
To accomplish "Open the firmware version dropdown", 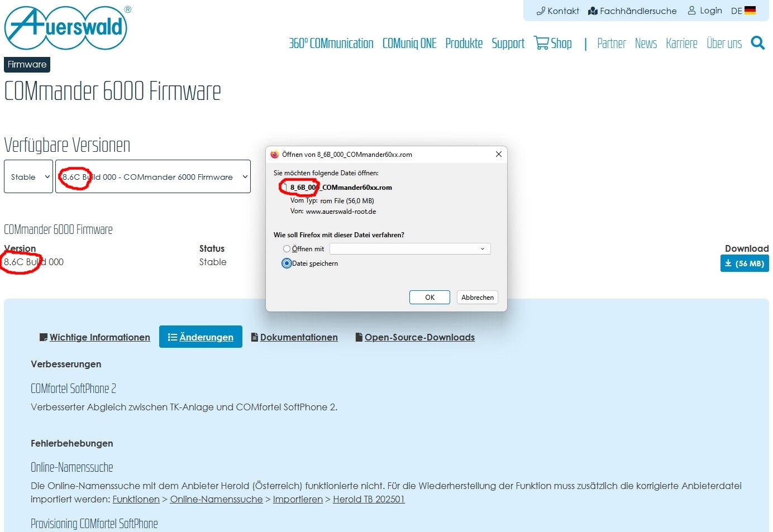I will coord(153,176).
